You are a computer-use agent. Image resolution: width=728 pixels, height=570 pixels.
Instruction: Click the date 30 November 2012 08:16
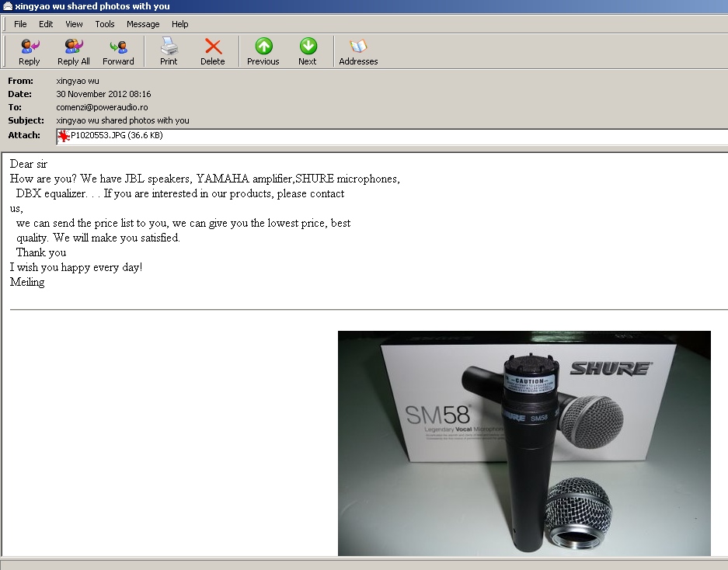pyautogui.click(x=103, y=94)
